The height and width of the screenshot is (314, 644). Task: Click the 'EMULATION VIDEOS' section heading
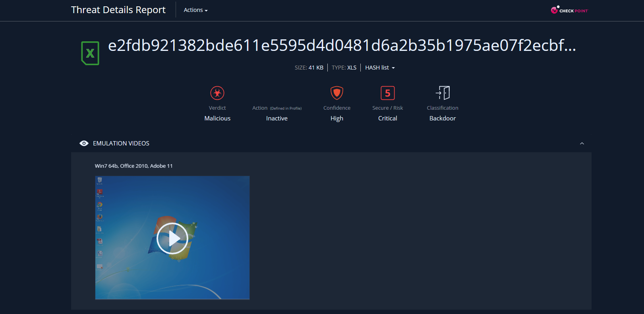[x=121, y=143]
